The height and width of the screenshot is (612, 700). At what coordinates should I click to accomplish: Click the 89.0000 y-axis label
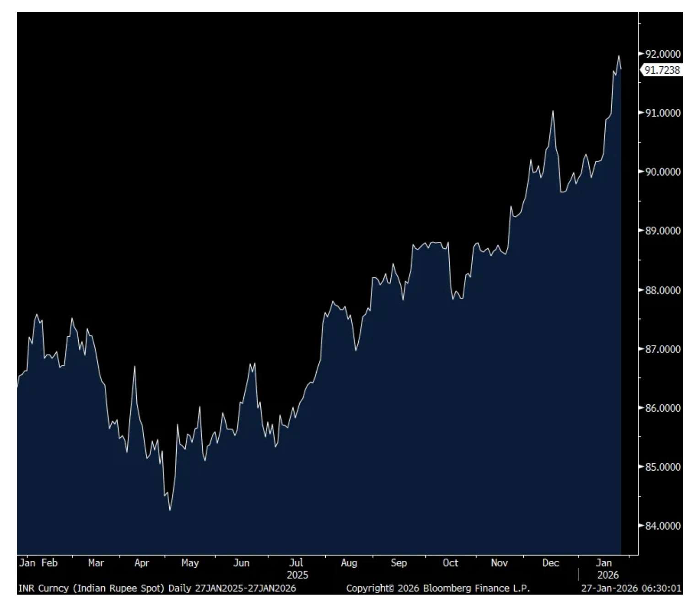[662, 231]
